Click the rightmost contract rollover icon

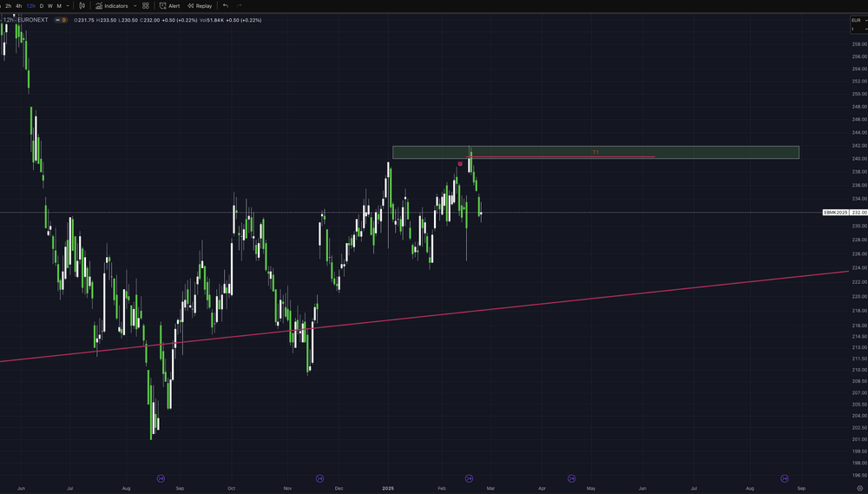(785, 478)
